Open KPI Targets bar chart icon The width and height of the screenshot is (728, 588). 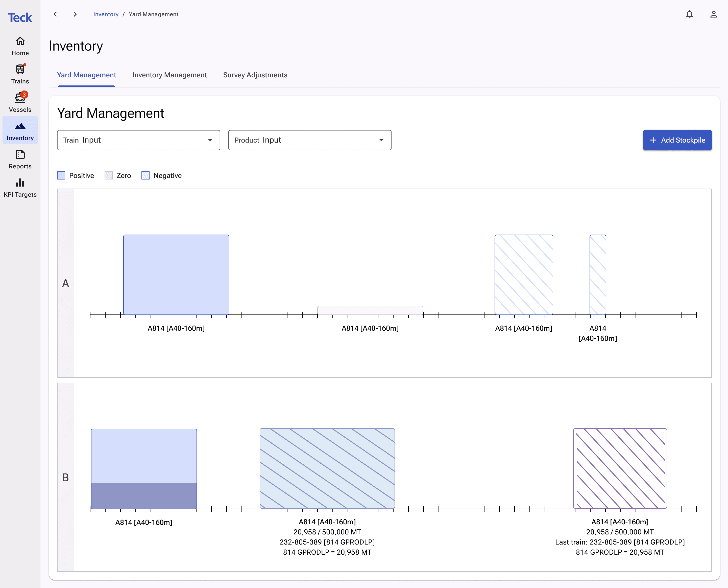pos(20,183)
